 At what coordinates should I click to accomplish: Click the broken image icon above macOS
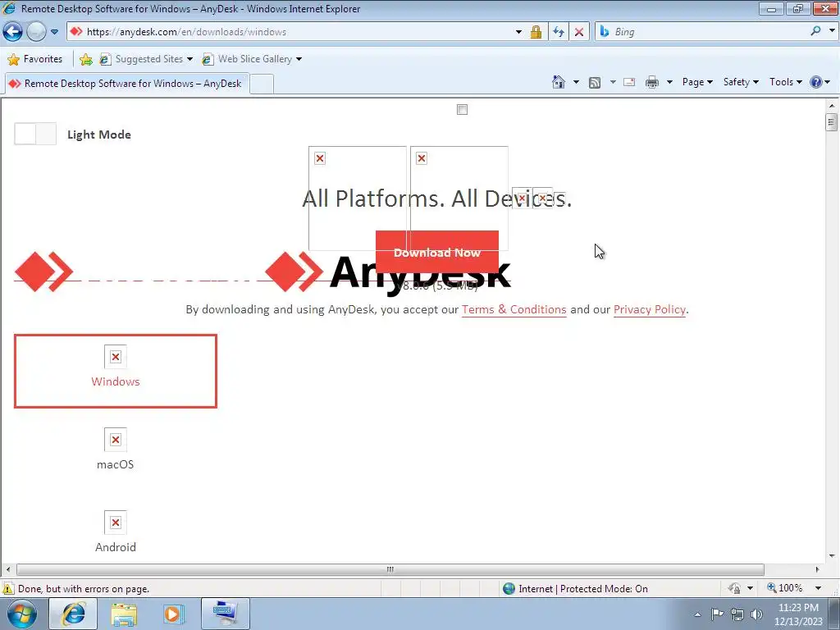click(116, 440)
